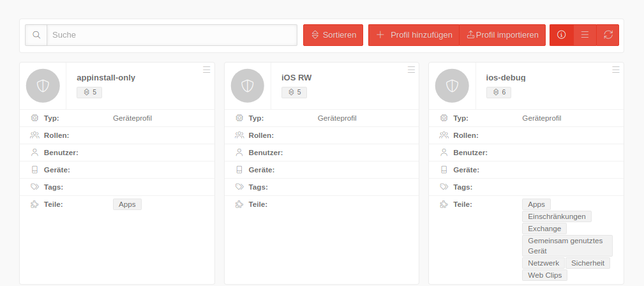Click the version badge 5 on appinstall-only
Screen dimensions: 644x286
coord(89,93)
